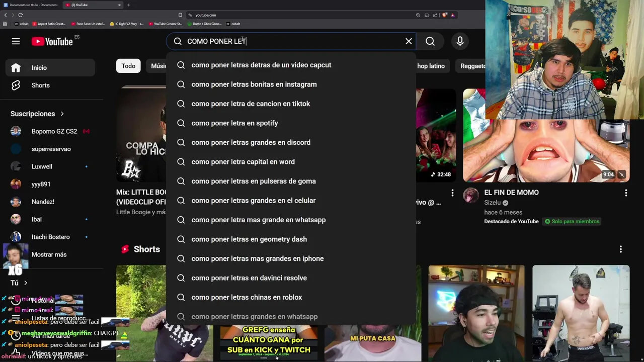
Task: Bookmark this page icon
Action: pos(180,15)
